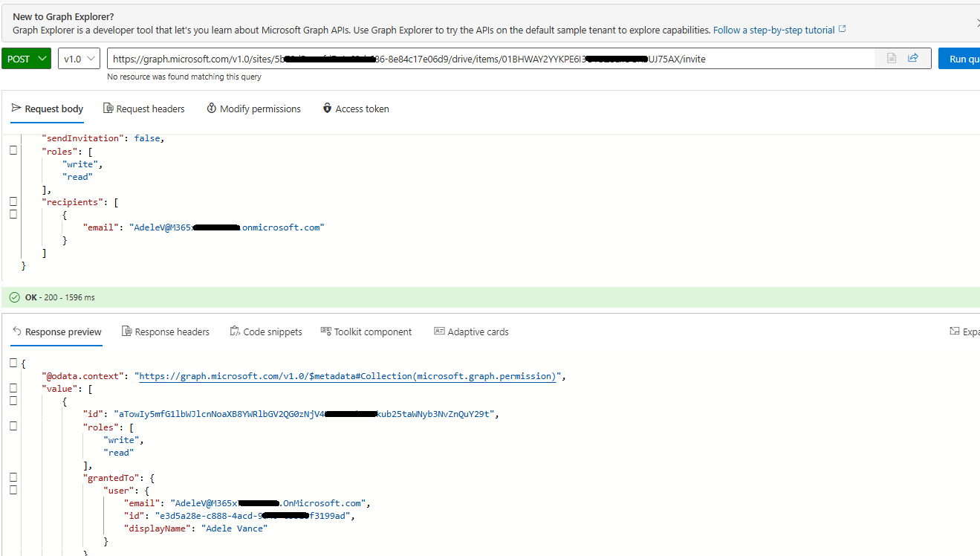
Task: Click the share query icon beside the URL bar
Action: (x=913, y=57)
